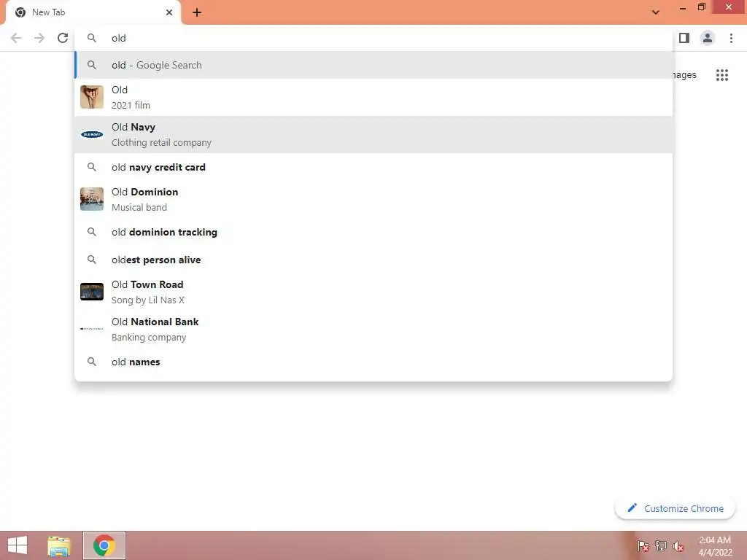Click the address bar containing 'old'
Screen dimensions: 747x560
pyautogui.click(x=373, y=38)
